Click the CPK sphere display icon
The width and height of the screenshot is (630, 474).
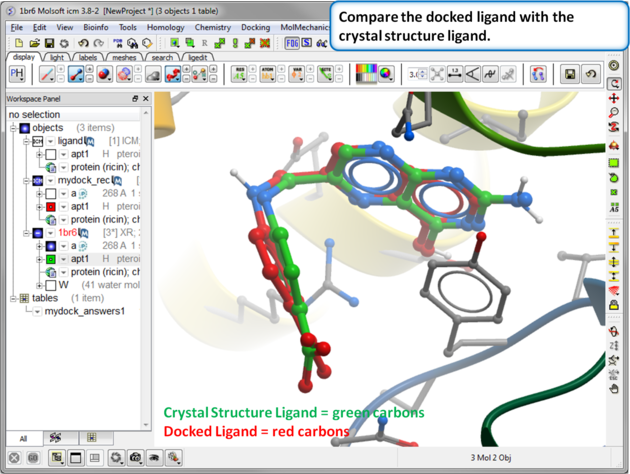tap(103, 75)
